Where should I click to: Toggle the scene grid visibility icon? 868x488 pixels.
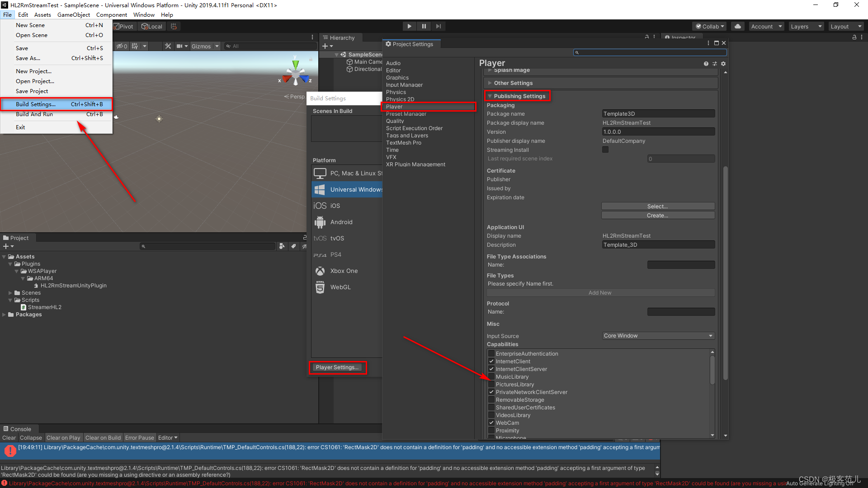point(135,46)
